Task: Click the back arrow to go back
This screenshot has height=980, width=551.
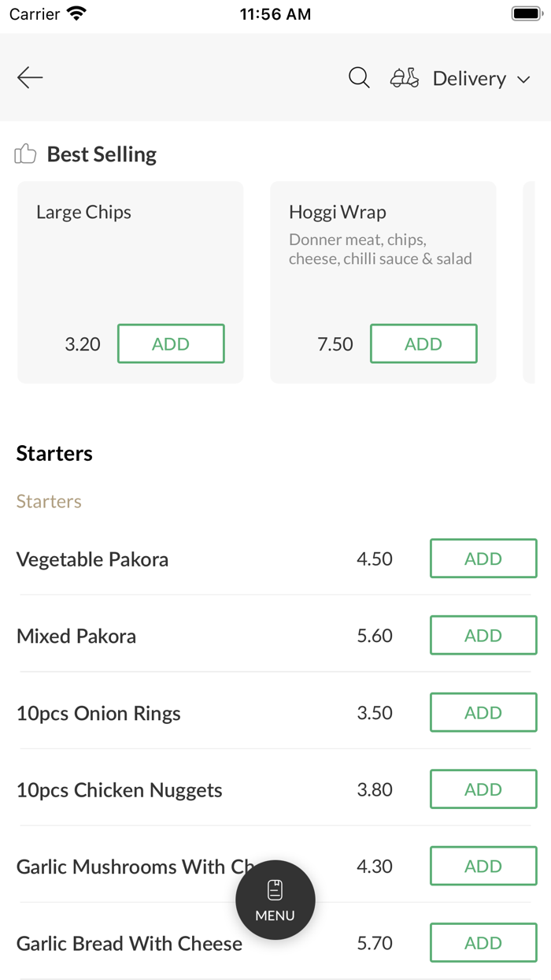Action: pyautogui.click(x=29, y=77)
